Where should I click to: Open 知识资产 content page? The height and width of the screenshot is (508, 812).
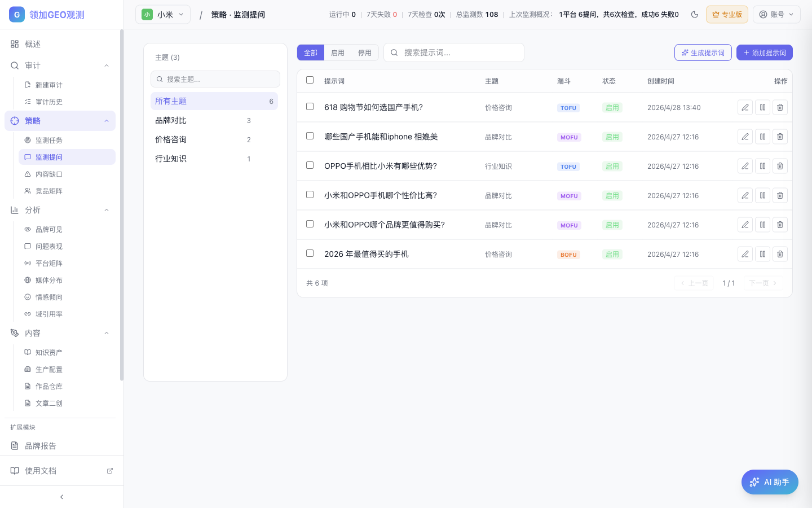[67, 352]
